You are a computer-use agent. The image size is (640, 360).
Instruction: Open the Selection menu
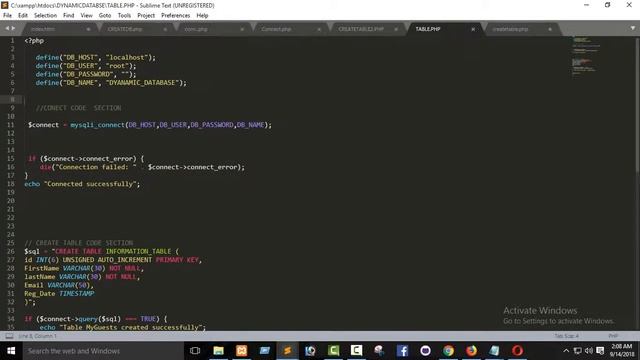point(45,16)
